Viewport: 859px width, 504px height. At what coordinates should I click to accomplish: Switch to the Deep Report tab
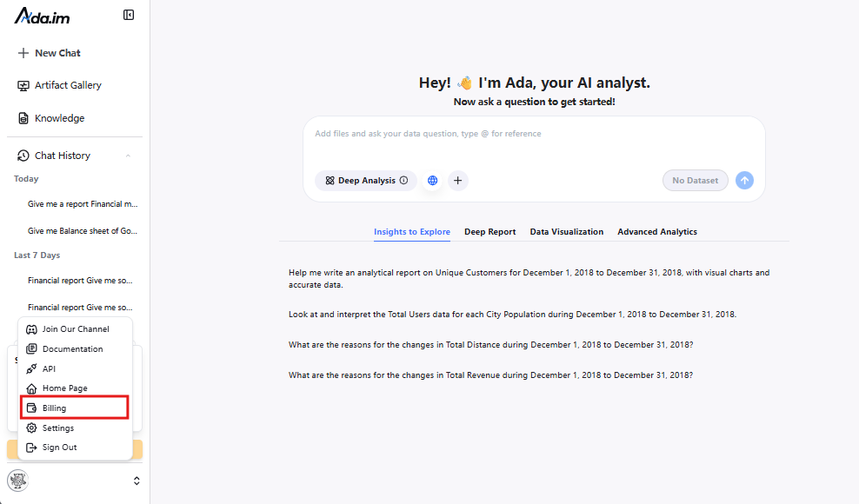pos(489,231)
